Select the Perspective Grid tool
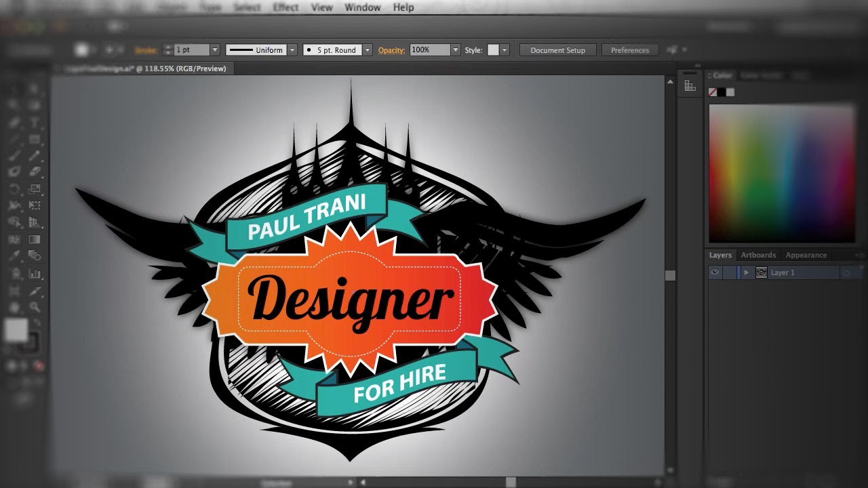This screenshot has width=868, height=488. pos(35,222)
